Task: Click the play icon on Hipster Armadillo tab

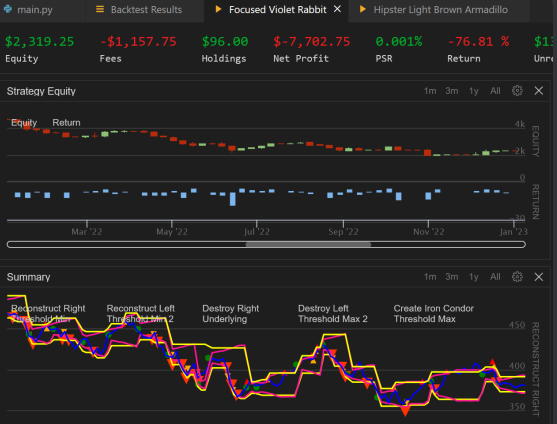Action: tap(362, 9)
